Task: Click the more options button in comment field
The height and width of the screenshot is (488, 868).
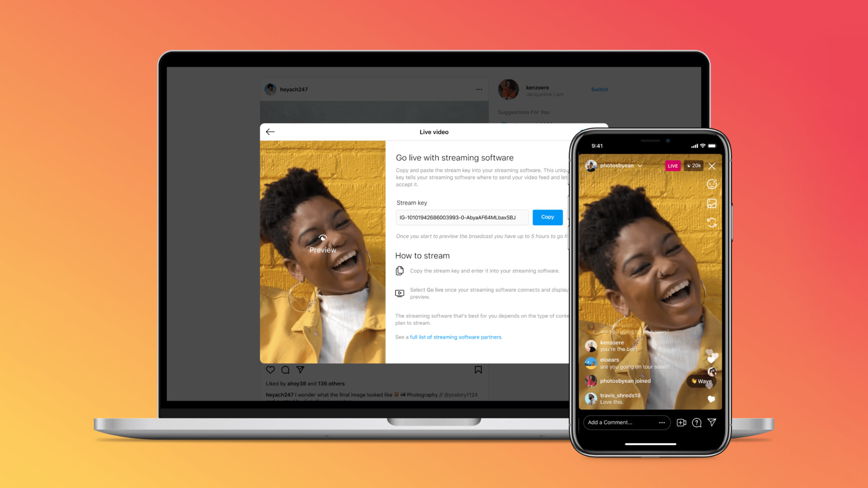Action: pyautogui.click(x=662, y=422)
